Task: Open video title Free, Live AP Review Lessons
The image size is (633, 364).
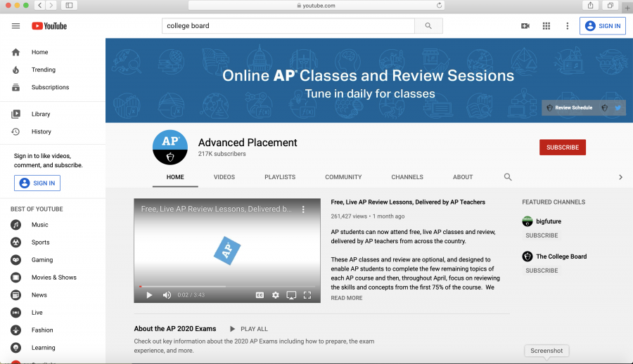Action: pos(408,202)
